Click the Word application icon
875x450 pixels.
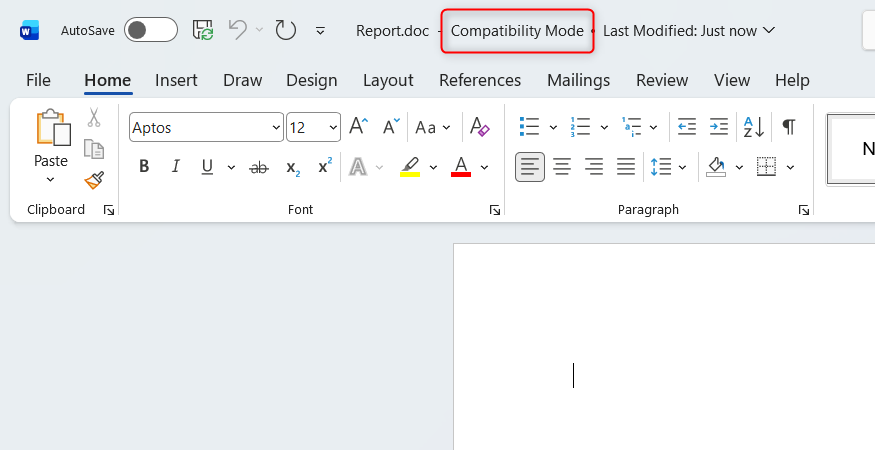tap(29, 31)
